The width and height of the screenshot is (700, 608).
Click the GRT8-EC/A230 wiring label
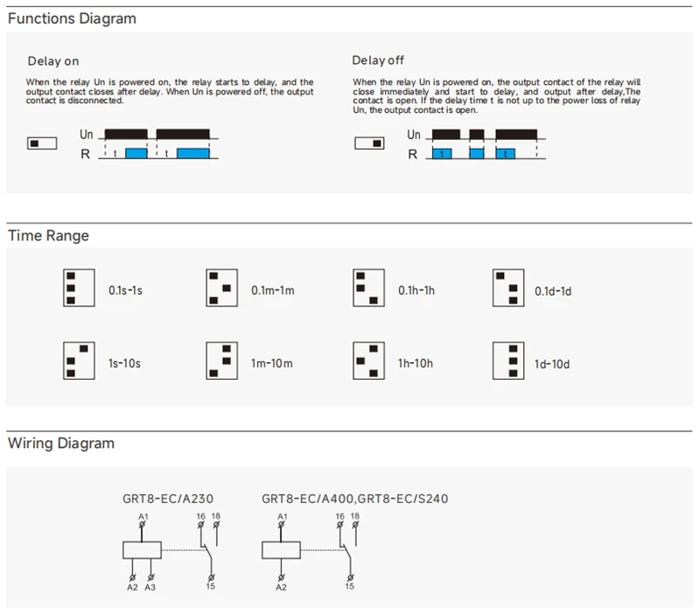[168, 499]
